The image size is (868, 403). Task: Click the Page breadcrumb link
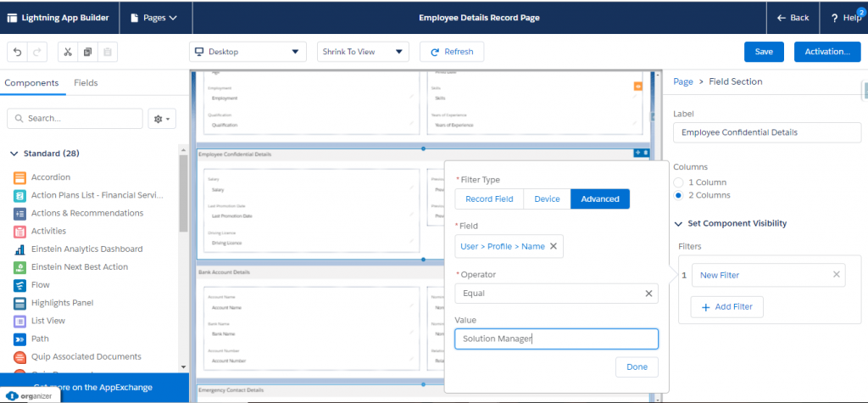tap(683, 81)
